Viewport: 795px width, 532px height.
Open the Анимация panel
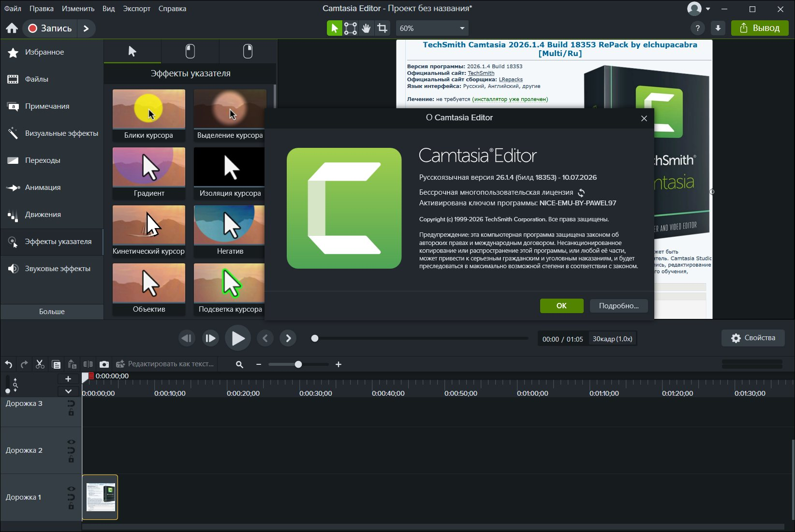[x=52, y=187]
